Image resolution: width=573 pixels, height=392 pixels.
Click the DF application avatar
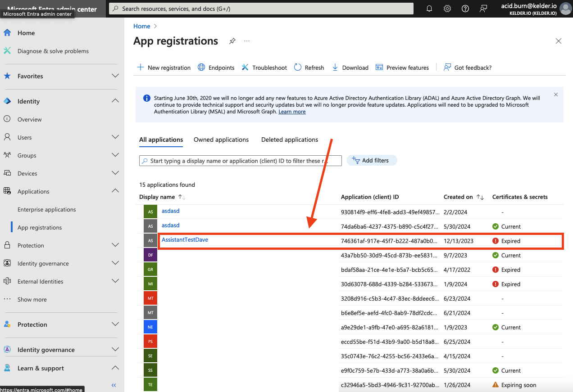[x=150, y=255]
